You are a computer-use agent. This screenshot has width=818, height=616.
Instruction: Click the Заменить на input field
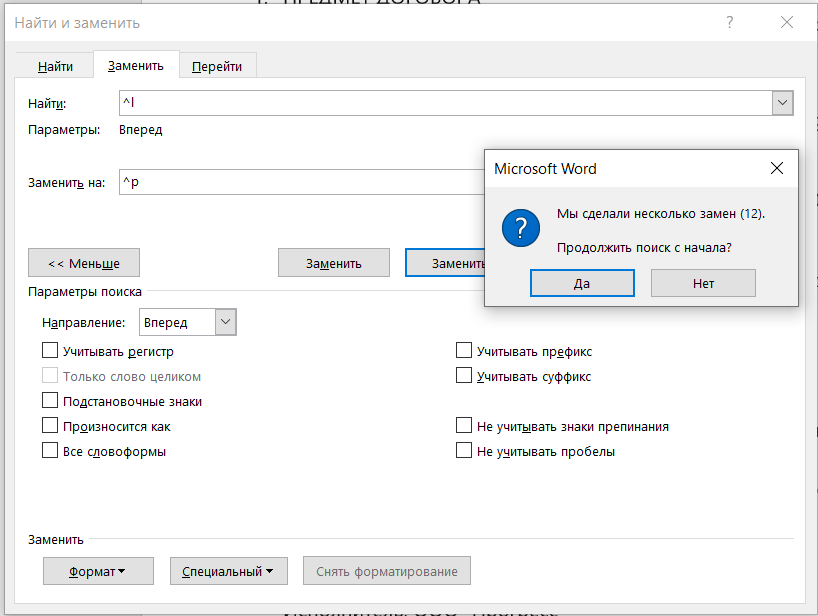302,182
